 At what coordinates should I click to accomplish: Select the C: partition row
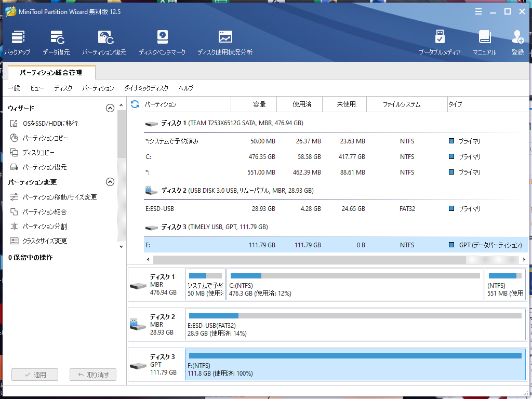[x=336, y=157]
